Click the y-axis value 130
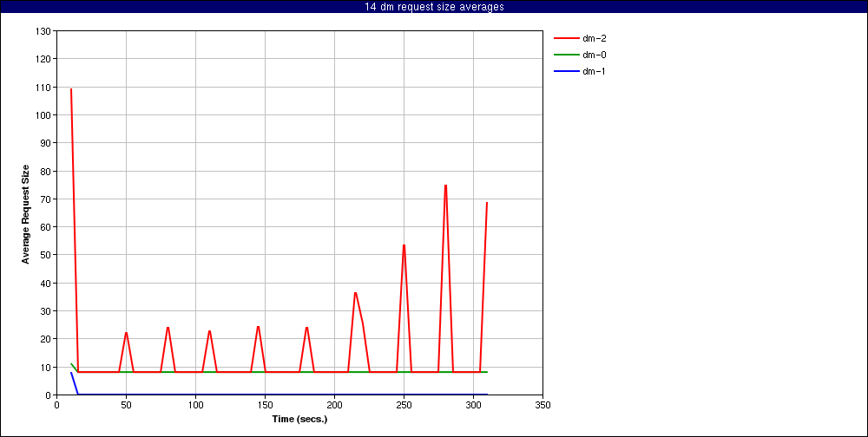868x437 pixels. point(45,31)
